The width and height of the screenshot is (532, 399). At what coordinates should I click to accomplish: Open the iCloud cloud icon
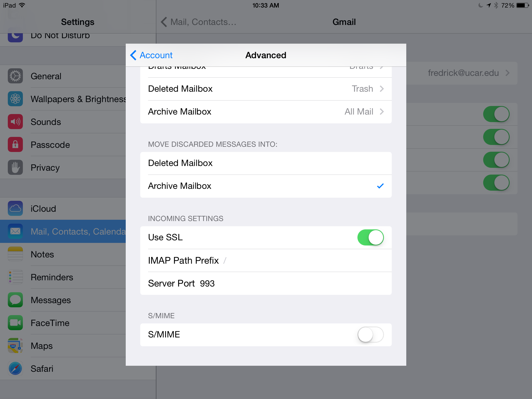(x=15, y=209)
